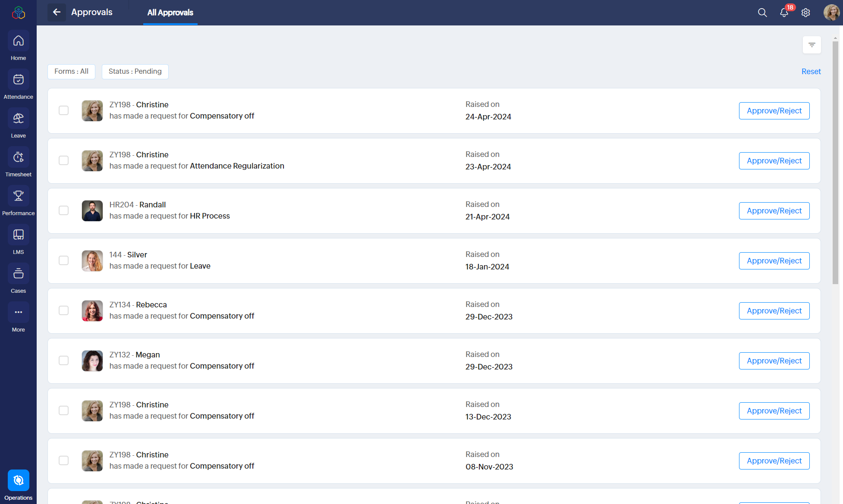Open the Home module in the sidebar
Viewport: 843px width, 504px height.
pyautogui.click(x=18, y=41)
